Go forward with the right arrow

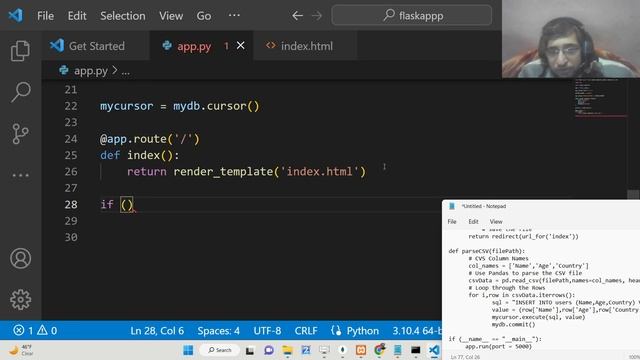click(317, 16)
